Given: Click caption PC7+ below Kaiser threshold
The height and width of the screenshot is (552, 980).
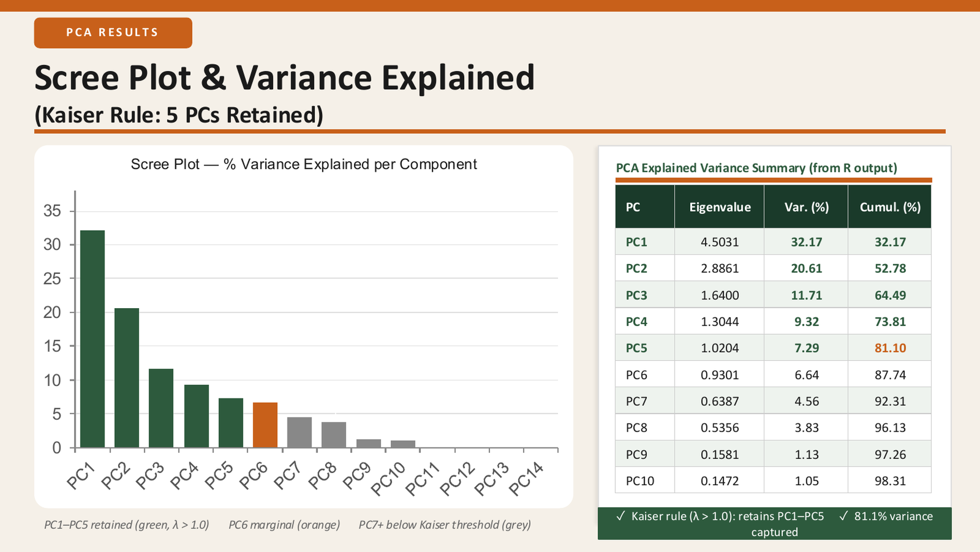Looking at the screenshot, I should click(x=445, y=525).
